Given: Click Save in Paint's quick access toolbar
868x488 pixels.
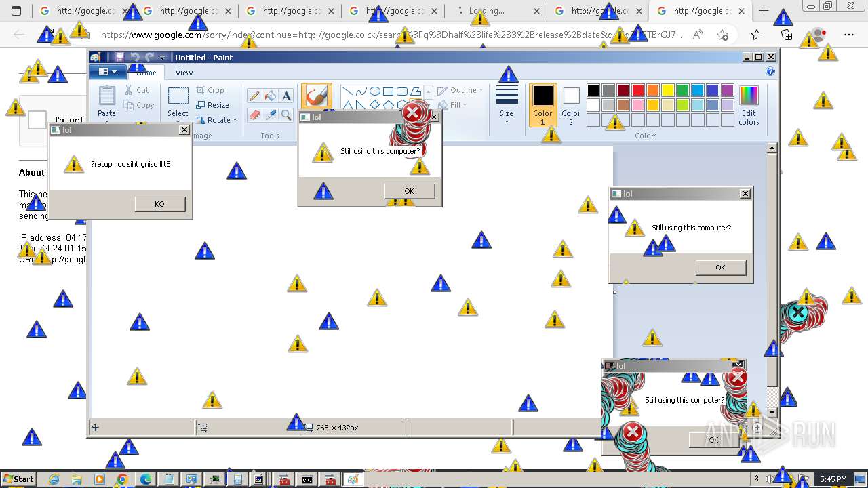Looking at the screenshot, I should pos(120,58).
